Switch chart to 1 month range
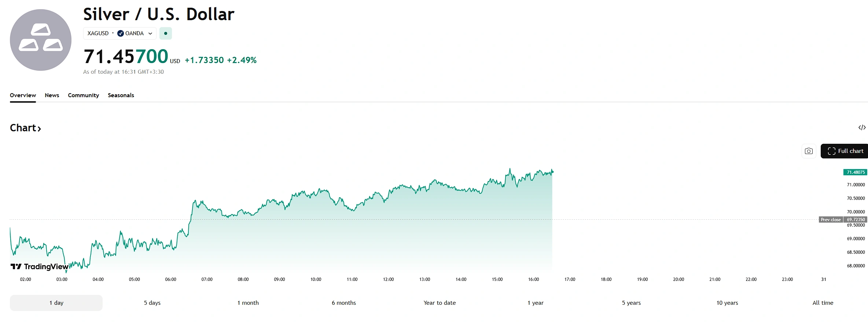The width and height of the screenshot is (868, 322). tap(248, 303)
